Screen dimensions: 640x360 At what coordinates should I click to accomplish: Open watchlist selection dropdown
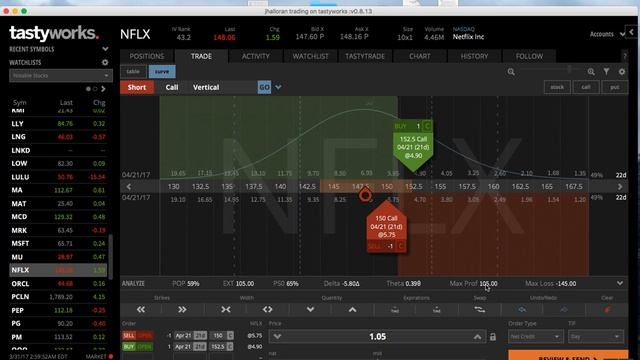point(60,76)
